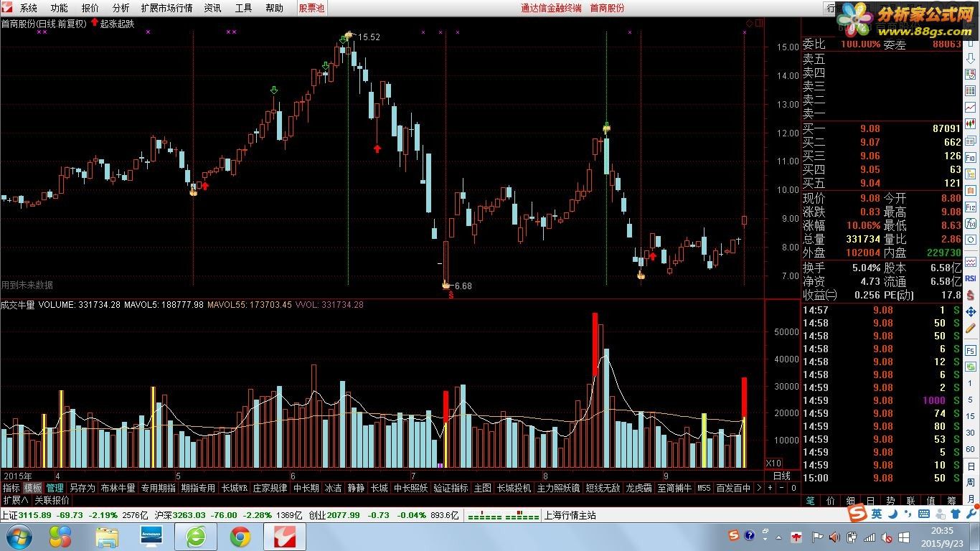The width and height of the screenshot is (980, 551).
Task: Open the 扩展市场行情 menu
Action: coord(167,8)
